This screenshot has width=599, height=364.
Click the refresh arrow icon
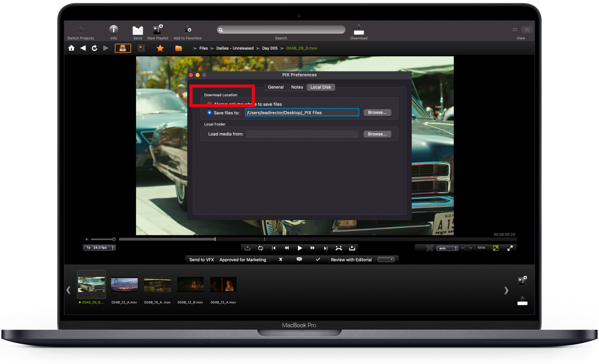pyautogui.click(x=94, y=48)
